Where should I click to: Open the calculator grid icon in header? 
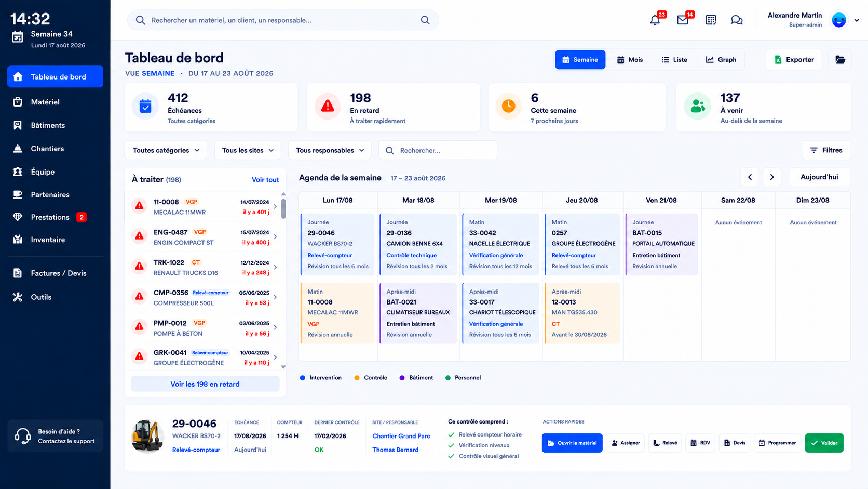click(711, 20)
